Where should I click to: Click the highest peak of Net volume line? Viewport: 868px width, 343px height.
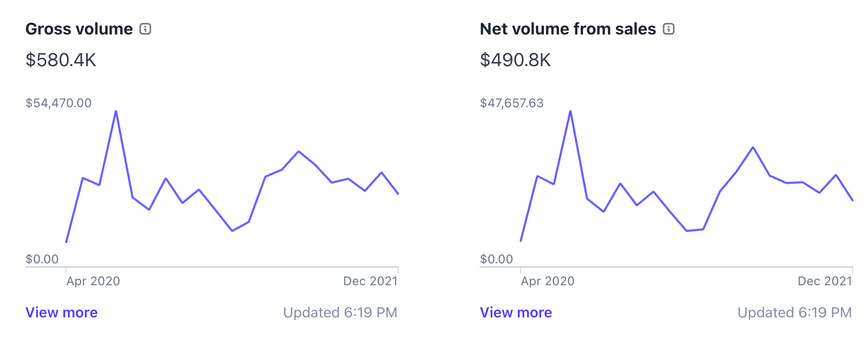tap(570, 111)
